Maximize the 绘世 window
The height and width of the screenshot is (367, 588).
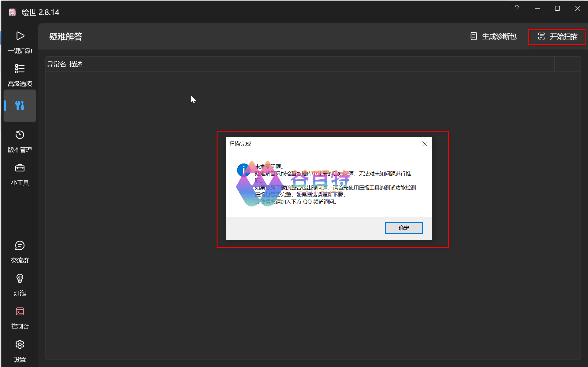click(x=557, y=9)
